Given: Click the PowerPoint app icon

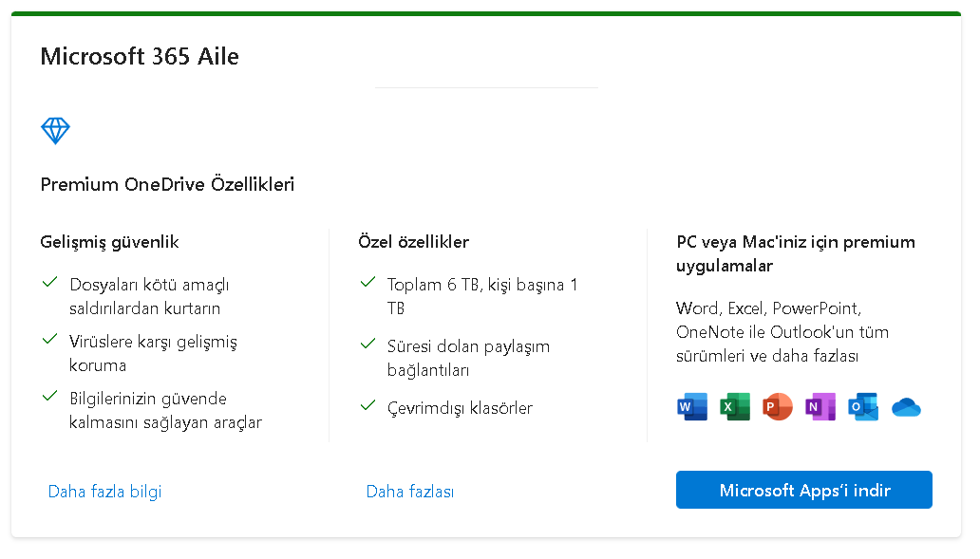Looking at the screenshot, I should coord(778,406).
